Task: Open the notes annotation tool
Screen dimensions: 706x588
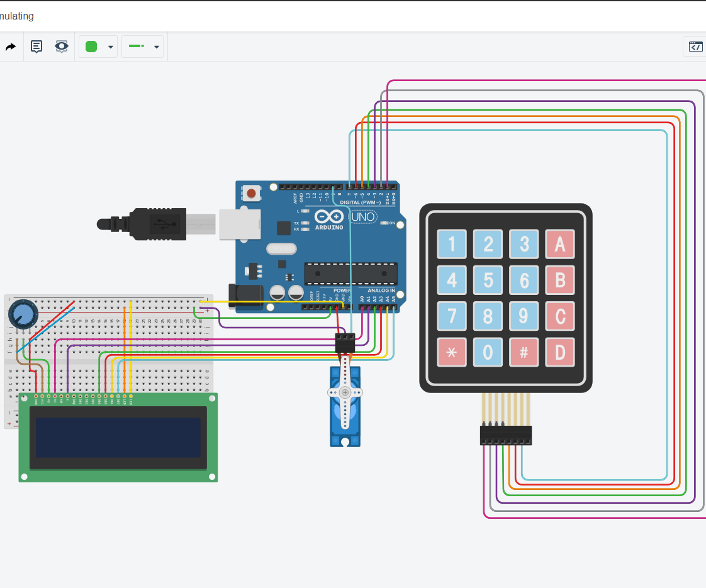Action: coord(36,47)
